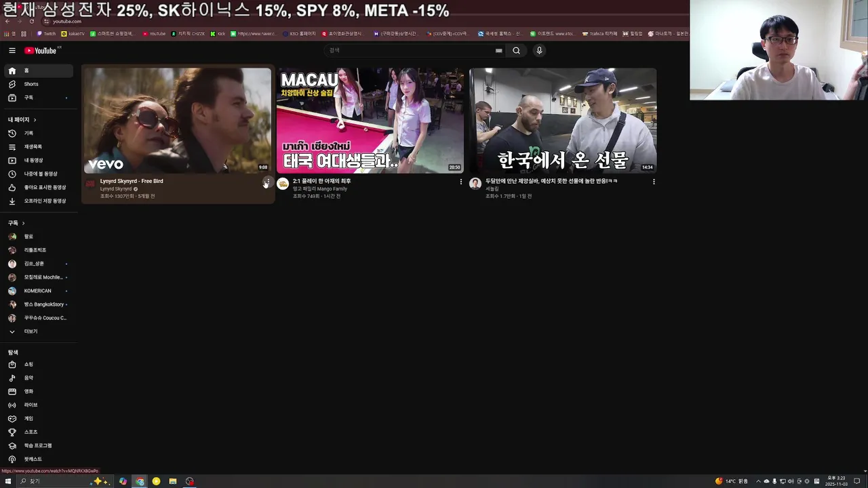Open the Windows Start menu
This screenshot has height=488, width=868.
8,481
